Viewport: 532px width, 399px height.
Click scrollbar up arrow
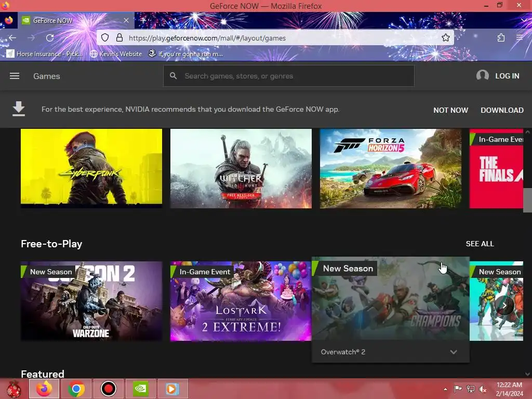point(527,131)
